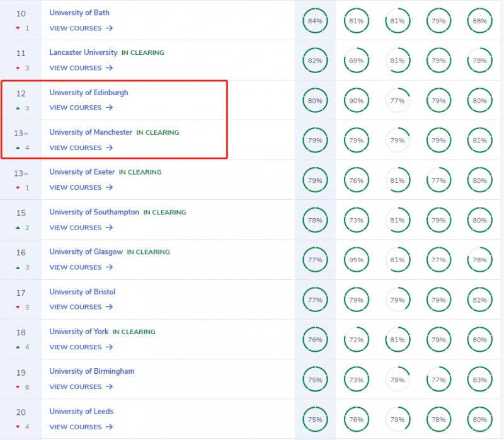Screen dimensions: 504x440
Task: Click the 83% score circle for Birmingham
Action: pyautogui.click(x=479, y=380)
